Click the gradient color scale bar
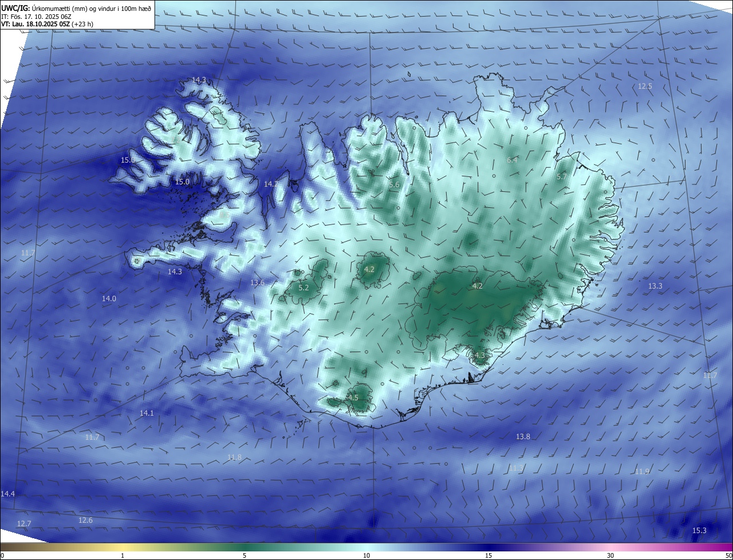733x560 pixels. 366,547
